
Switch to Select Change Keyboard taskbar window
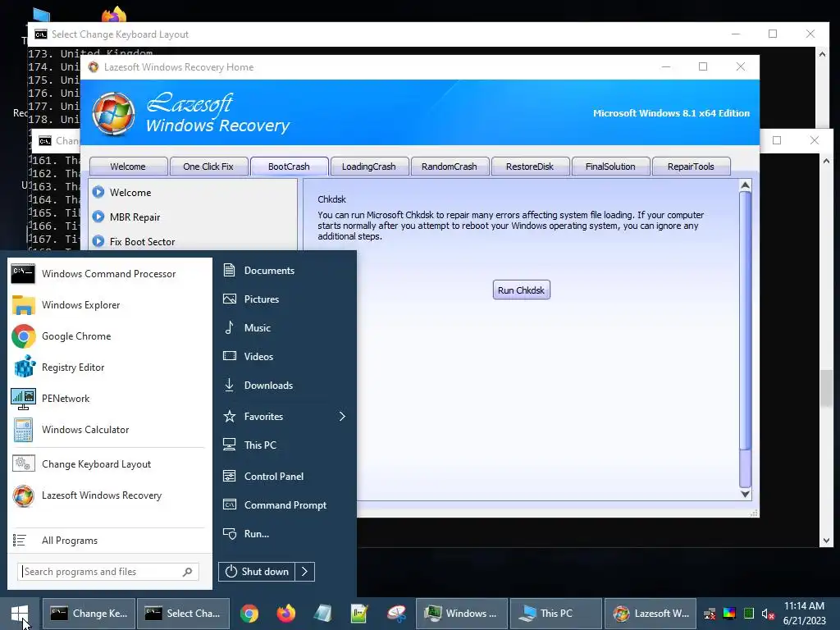pos(183,614)
